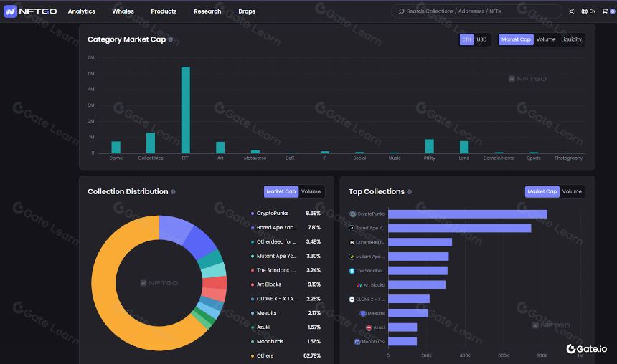Click Azuki legend entry
617x364 pixels.
[286, 327]
